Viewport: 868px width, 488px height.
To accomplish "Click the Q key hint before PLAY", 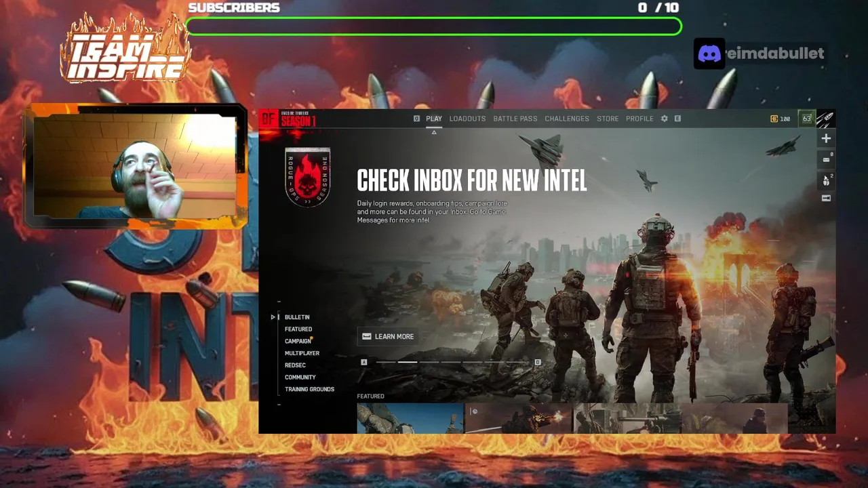I will tap(416, 119).
